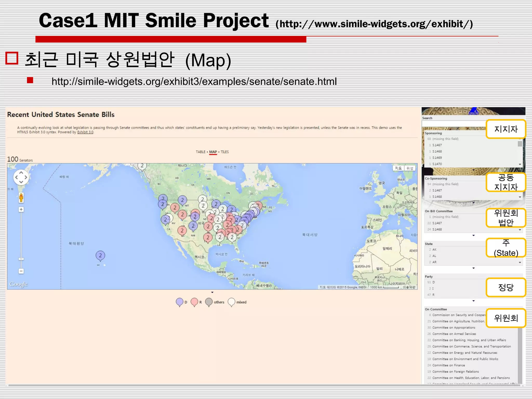Click the map zoom out minus button

tap(21, 271)
